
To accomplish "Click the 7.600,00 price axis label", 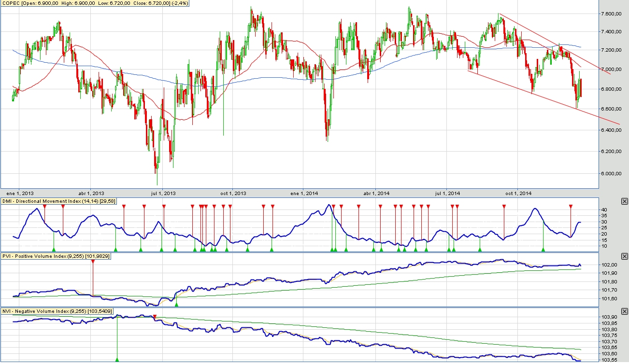I will (x=607, y=14).
